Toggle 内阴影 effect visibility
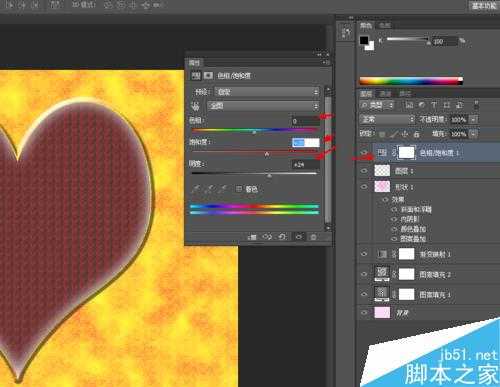The width and height of the screenshot is (500, 387). click(394, 219)
